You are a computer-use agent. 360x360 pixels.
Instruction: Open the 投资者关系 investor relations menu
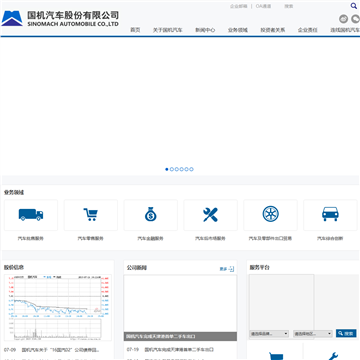pyautogui.click(x=273, y=30)
